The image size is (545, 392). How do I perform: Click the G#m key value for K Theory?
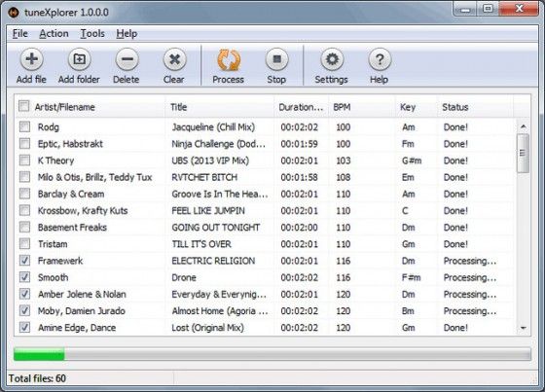[412, 160]
